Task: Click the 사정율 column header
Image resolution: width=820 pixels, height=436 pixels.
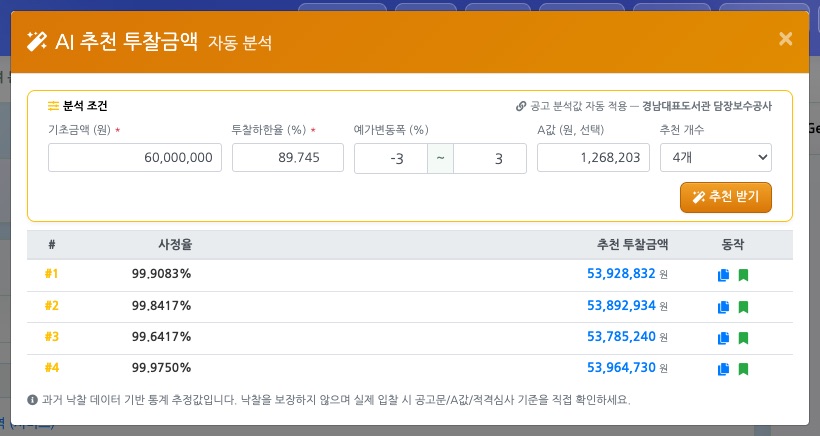Action: coord(175,244)
